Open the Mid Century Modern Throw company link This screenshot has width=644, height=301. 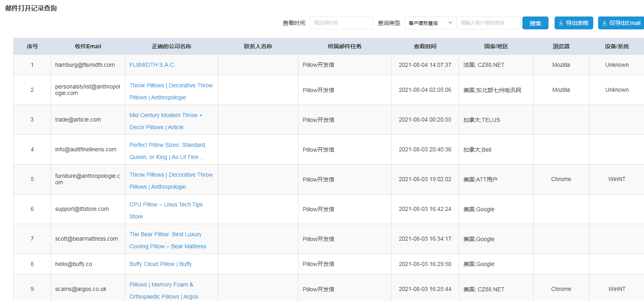click(166, 121)
